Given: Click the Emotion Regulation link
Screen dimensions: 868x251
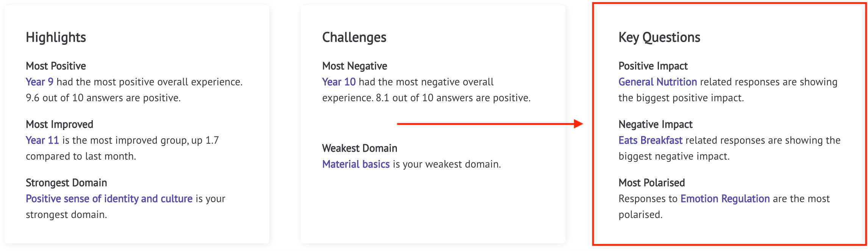Looking at the screenshot, I should [x=725, y=199].
